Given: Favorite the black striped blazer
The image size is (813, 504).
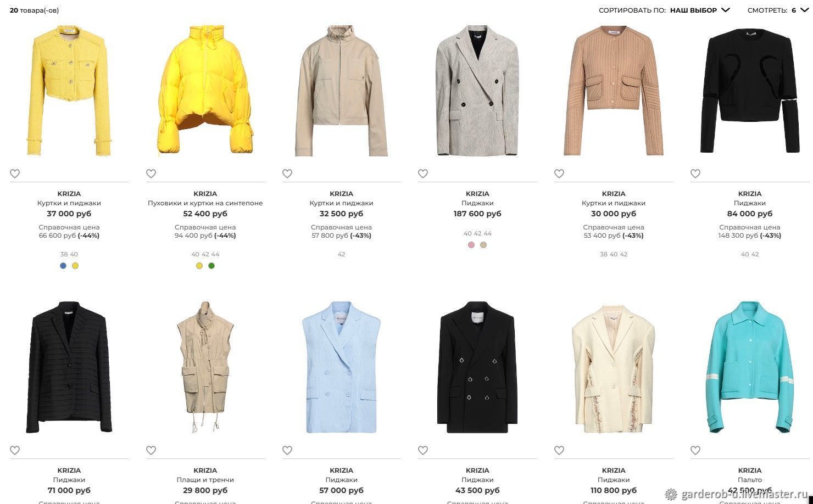Looking at the screenshot, I should [x=15, y=450].
